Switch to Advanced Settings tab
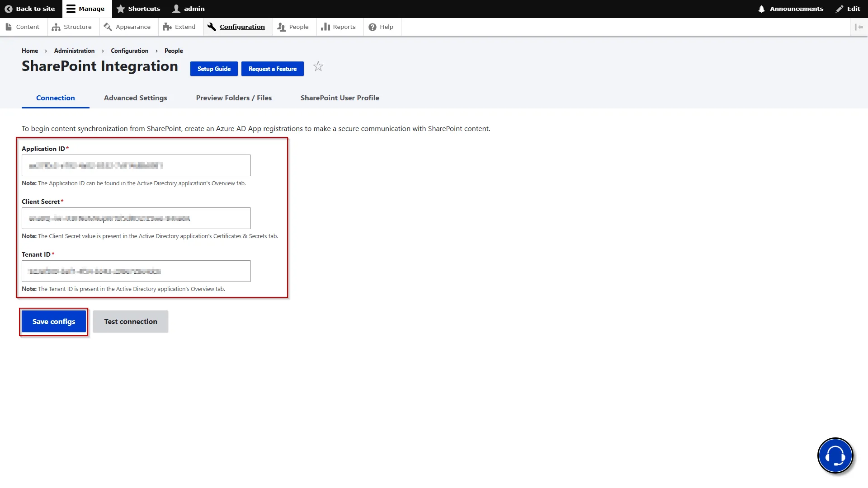The width and height of the screenshot is (868, 488). pos(136,98)
